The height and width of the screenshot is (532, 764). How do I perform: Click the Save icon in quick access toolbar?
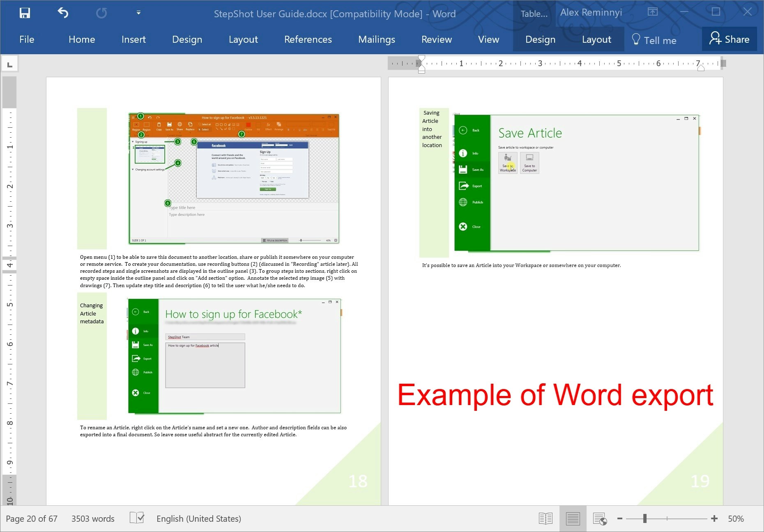click(25, 13)
